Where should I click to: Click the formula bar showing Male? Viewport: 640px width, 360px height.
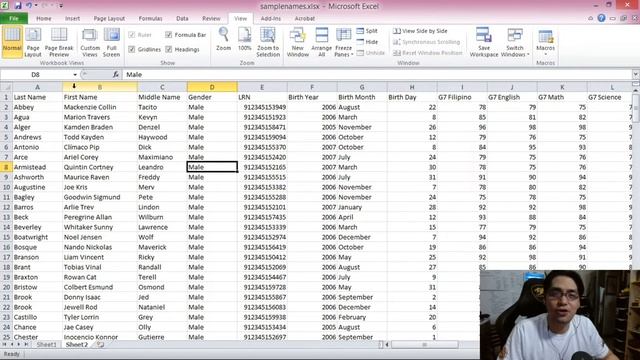coord(377,74)
